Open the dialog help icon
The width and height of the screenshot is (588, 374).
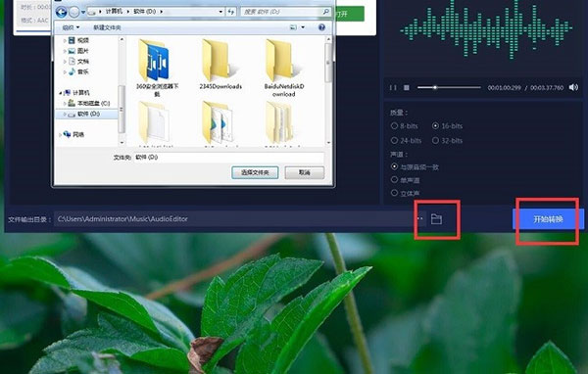point(321,27)
